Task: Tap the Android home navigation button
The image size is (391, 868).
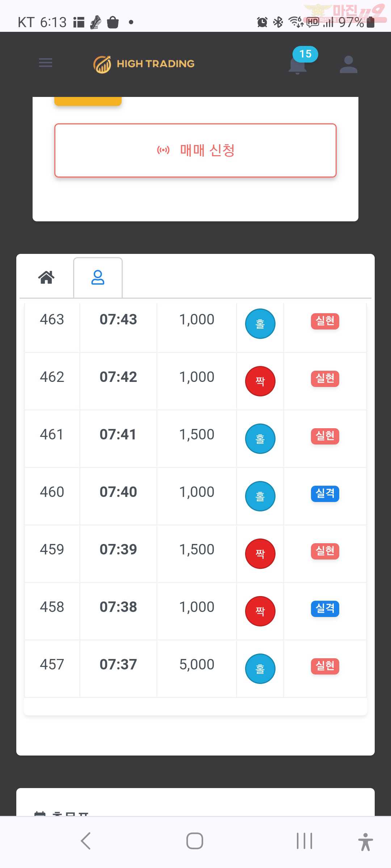Action: (195, 841)
